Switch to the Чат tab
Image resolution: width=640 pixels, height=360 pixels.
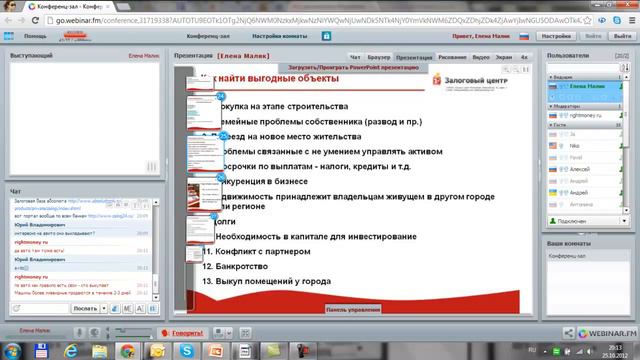point(355,57)
